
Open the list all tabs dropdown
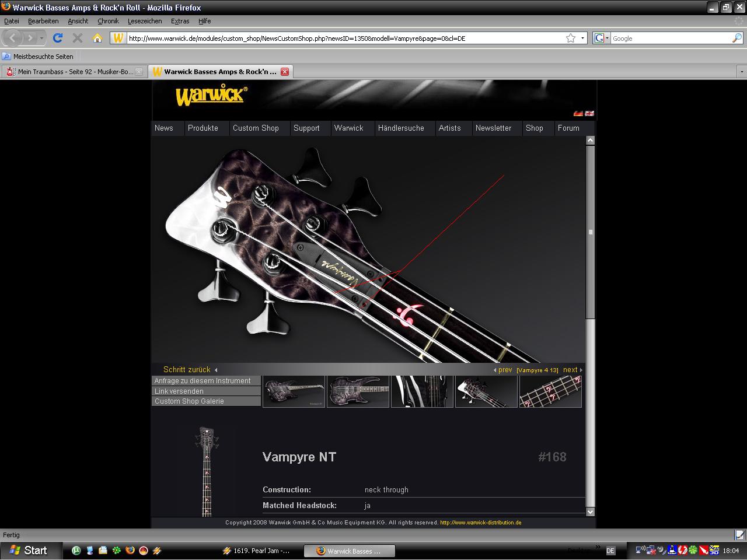tap(742, 72)
